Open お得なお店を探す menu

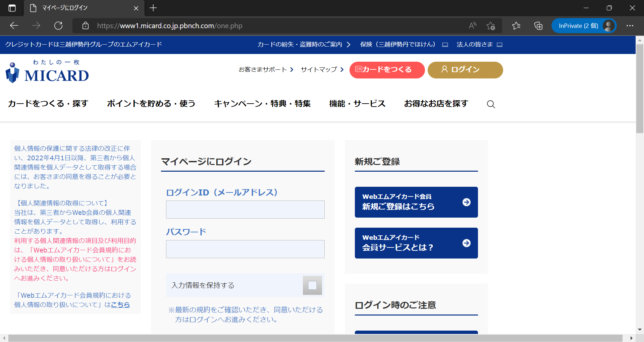[x=436, y=104]
